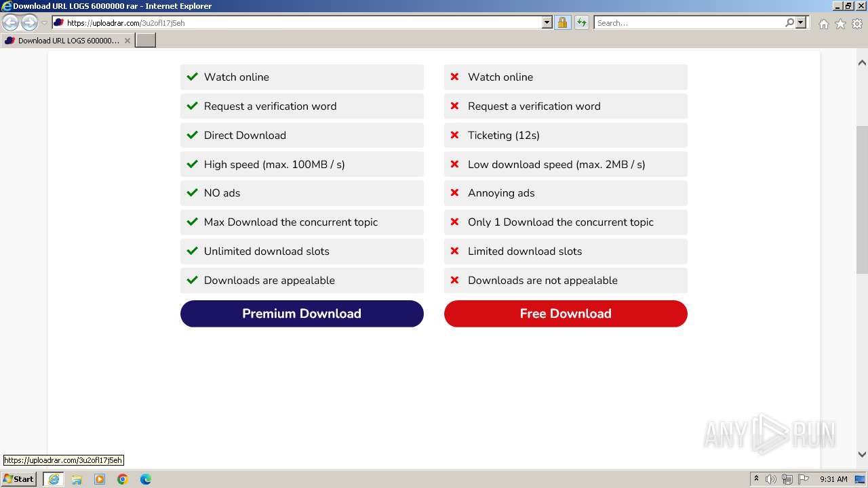The width and height of the screenshot is (868, 488).
Task: Click the page scrollbar up arrow
Action: point(862,63)
